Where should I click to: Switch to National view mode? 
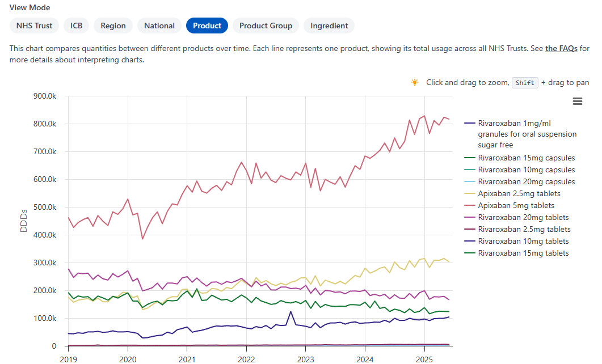tap(159, 26)
